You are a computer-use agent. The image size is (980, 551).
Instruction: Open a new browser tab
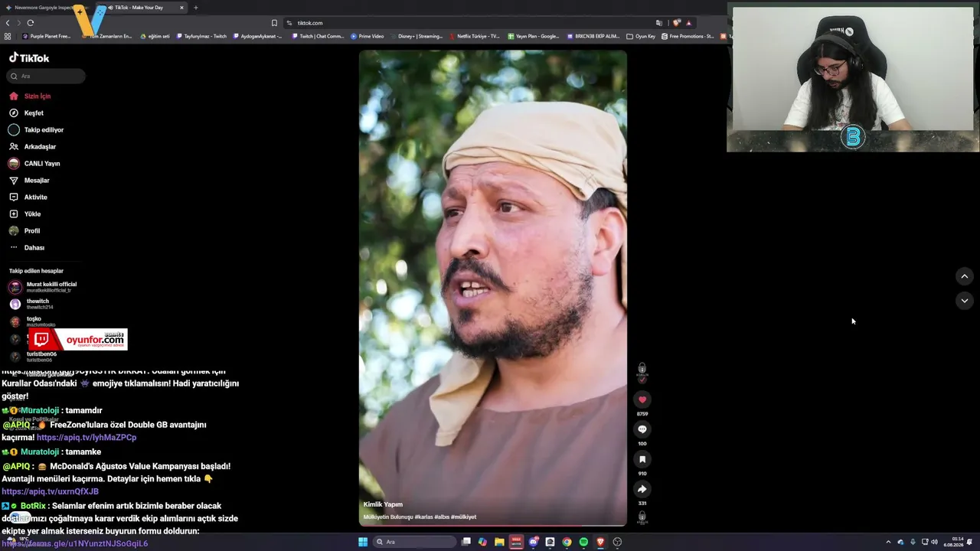point(196,8)
